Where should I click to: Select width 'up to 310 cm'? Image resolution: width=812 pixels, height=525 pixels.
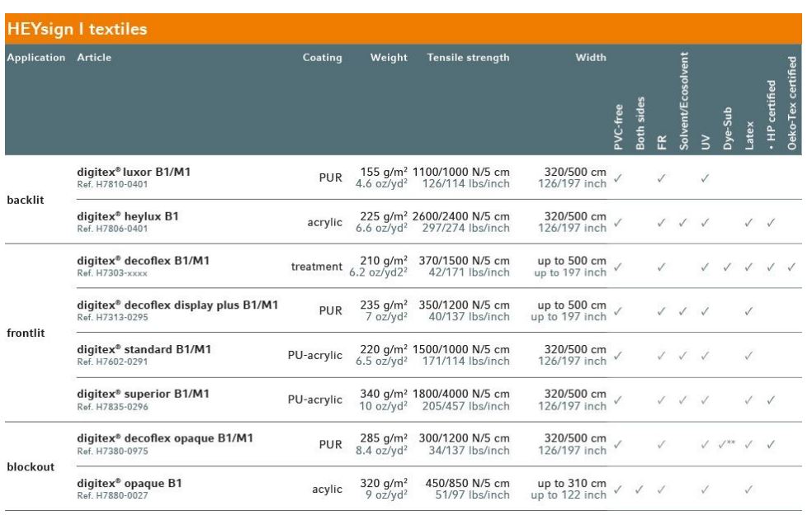tap(572, 483)
